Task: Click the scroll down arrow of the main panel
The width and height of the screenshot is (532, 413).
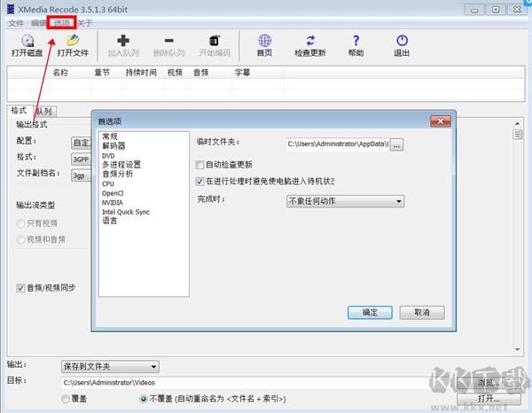Action: coord(518,349)
